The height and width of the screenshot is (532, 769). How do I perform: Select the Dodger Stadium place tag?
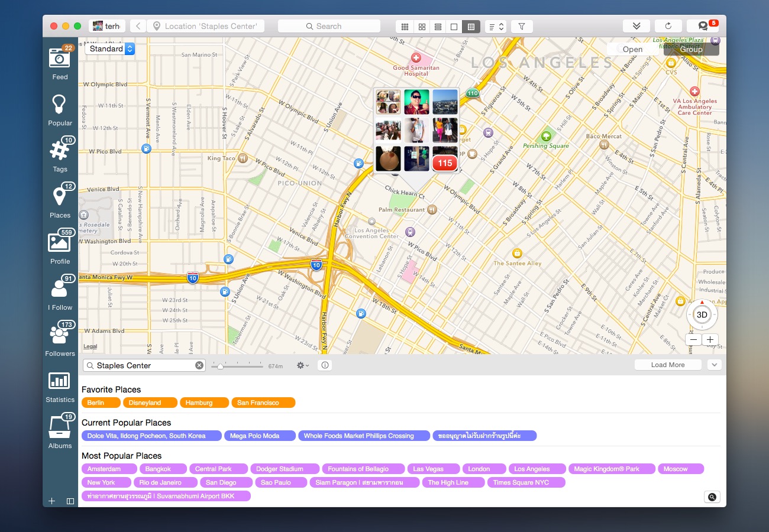[x=285, y=469]
